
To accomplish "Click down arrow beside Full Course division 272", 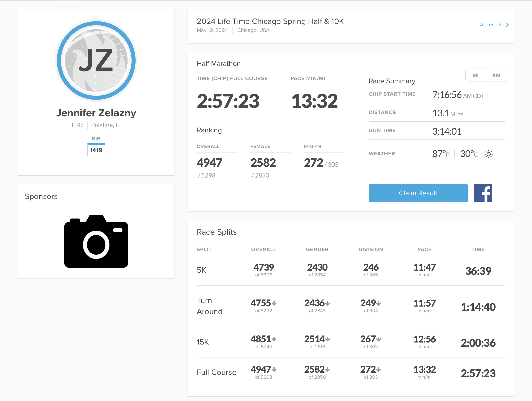I will 379,370.
